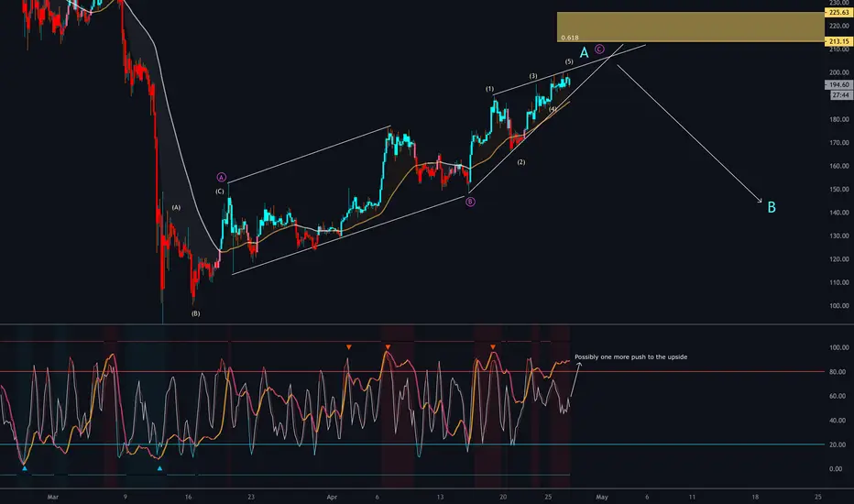Viewport: 854px width, 504px height.
Task: Click the 20.00 oscillator axis value
Action: click(838, 445)
